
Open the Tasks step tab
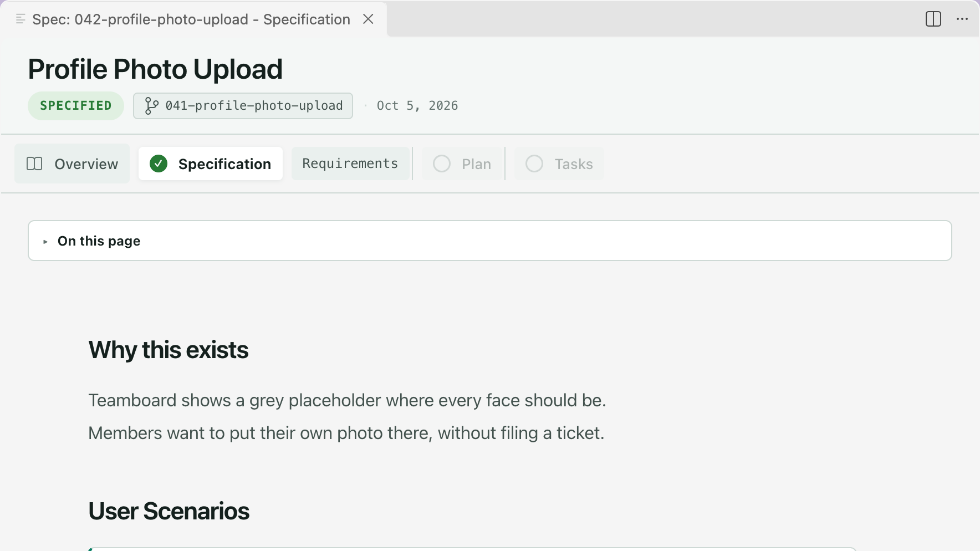coord(559,164)
